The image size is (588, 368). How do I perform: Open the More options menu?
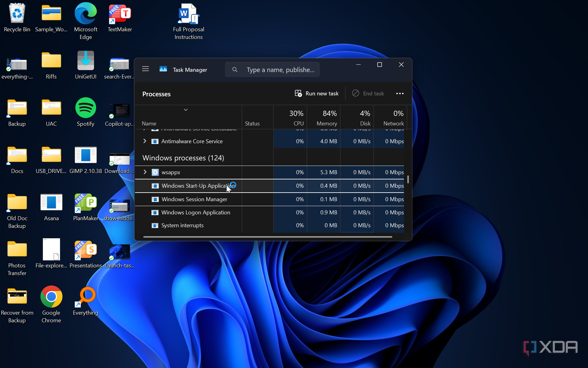coord(400,94)
